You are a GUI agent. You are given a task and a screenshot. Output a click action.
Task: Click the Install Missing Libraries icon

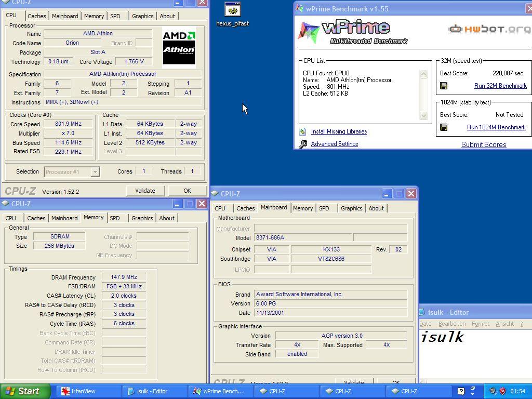pyautogui.click(x=303, y=131)
